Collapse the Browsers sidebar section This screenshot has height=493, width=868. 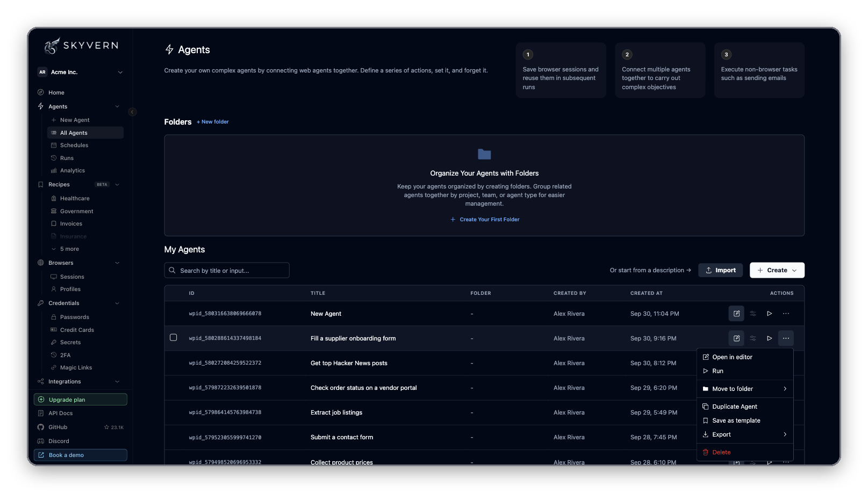click(117, 263)
